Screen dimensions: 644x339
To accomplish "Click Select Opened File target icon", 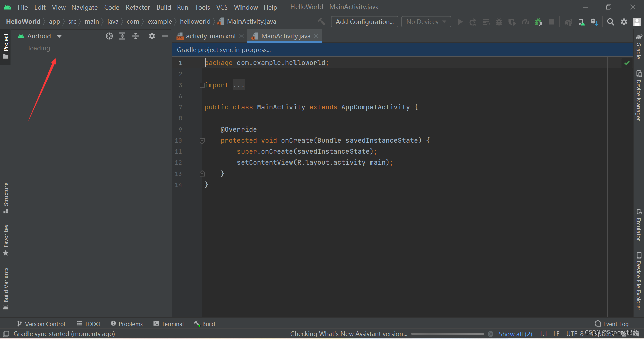I will [x=109, y=36].
